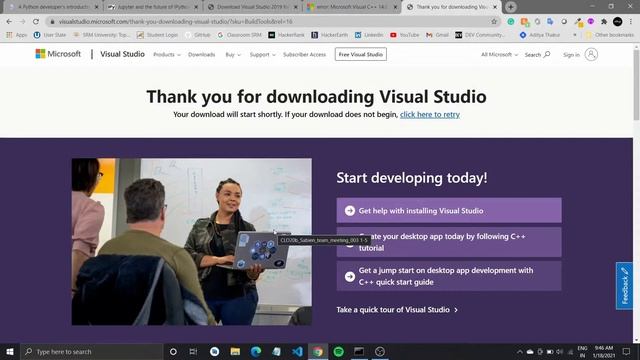Switch to the Microsoft Visual C++ error tab
The width and height of the screenshot is (640, 360).
pyautogui.click(x=352, y=7)
